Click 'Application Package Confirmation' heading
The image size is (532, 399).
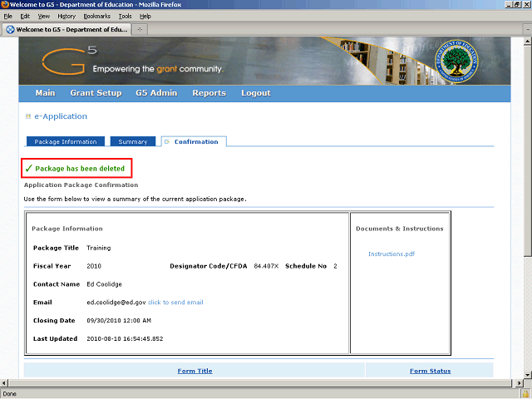click(x=81, y=185)
